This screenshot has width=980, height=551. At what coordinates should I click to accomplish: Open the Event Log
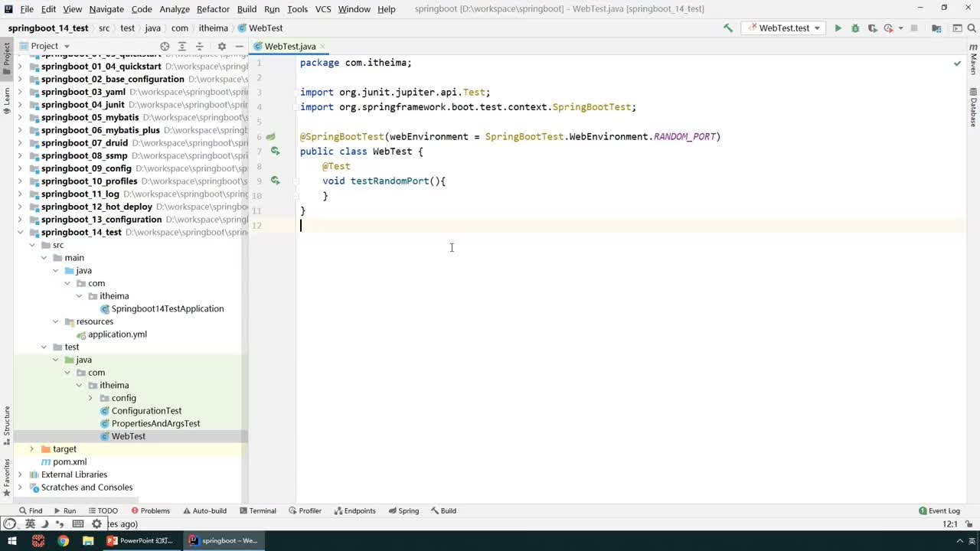pyautogui.click(x=939, y=510)
